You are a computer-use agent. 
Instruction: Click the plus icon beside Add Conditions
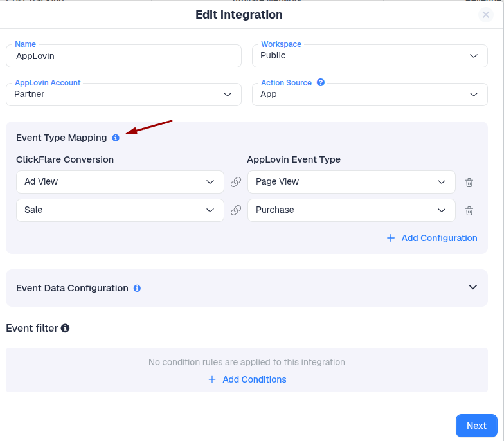pyautogui.click(x=212, y=379)
